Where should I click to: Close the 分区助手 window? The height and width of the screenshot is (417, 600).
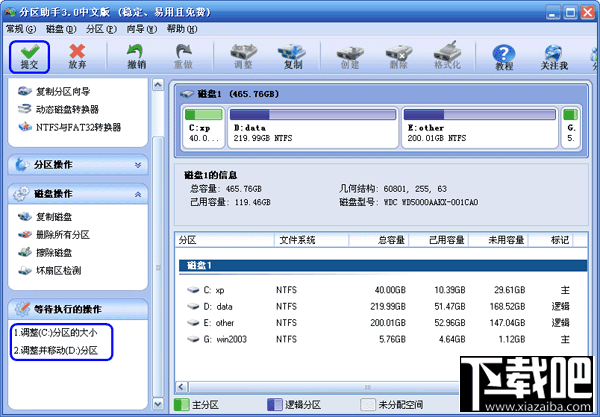(588, 13)
